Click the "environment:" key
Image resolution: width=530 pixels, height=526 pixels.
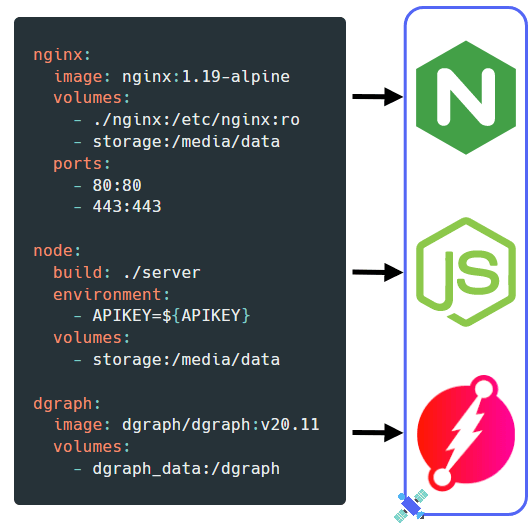112,294
